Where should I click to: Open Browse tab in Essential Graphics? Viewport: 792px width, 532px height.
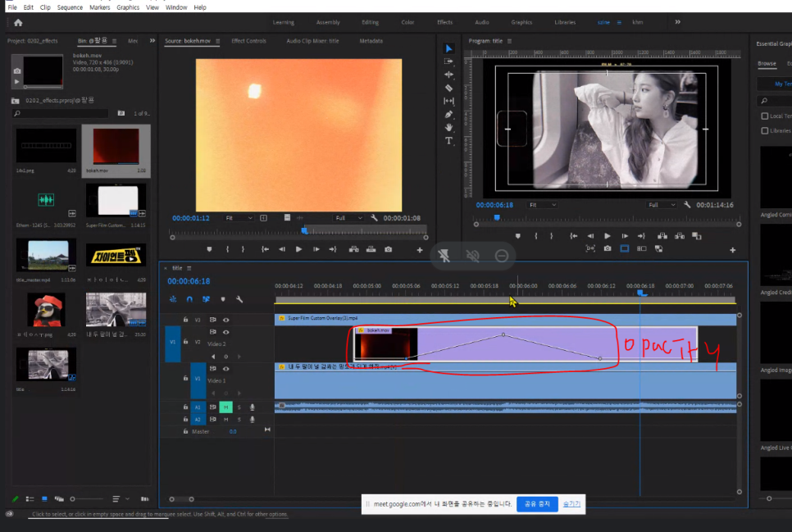(x=767, y=64)
